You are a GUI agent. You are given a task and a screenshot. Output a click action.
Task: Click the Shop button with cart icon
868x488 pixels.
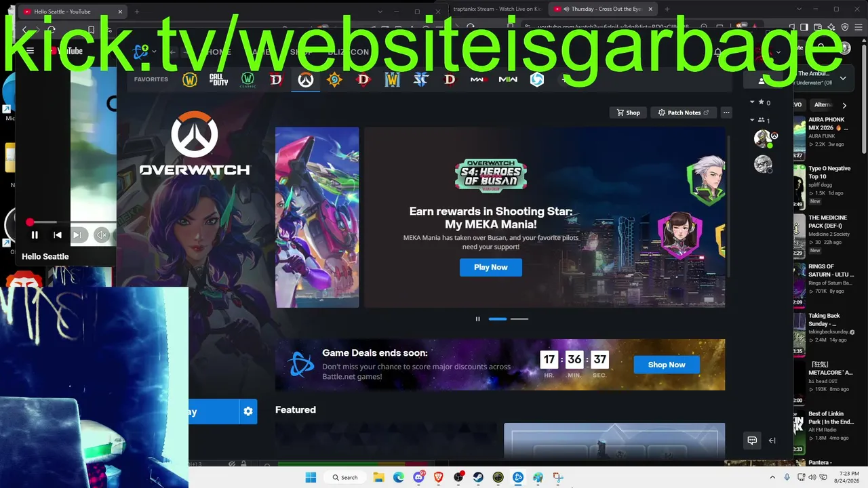coord(628,113)
